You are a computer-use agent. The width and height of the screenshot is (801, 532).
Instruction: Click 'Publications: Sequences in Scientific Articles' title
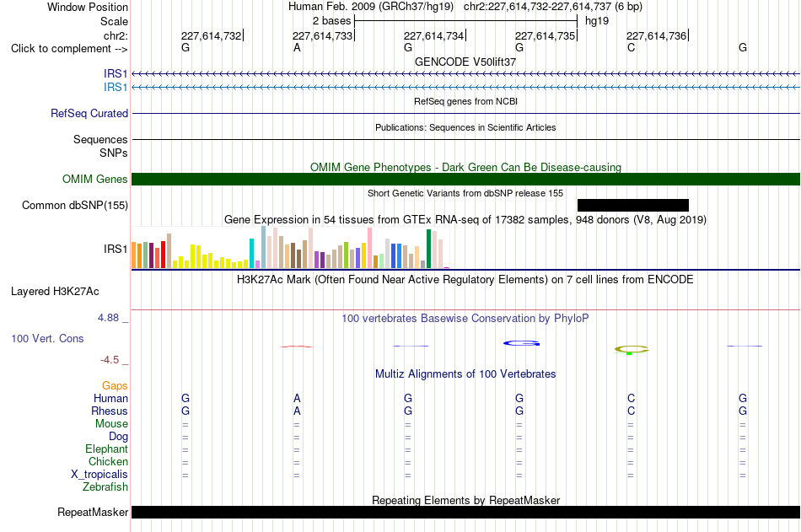(465, 127)
